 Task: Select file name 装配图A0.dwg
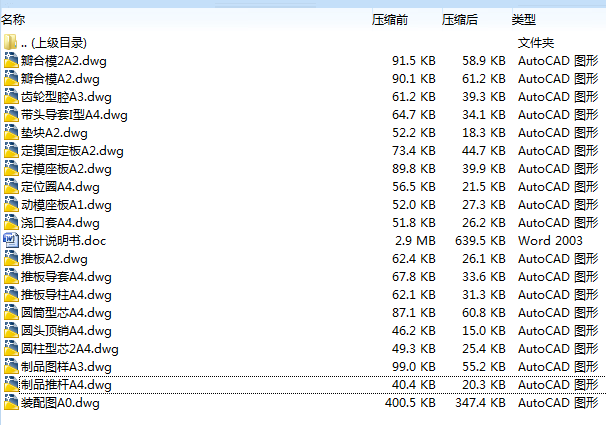coord(60,403)
